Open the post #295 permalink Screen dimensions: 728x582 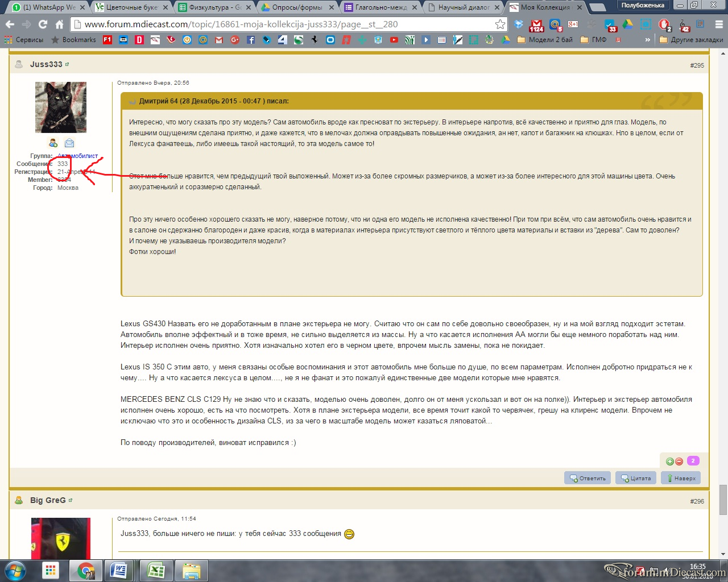tap(697, 65)
